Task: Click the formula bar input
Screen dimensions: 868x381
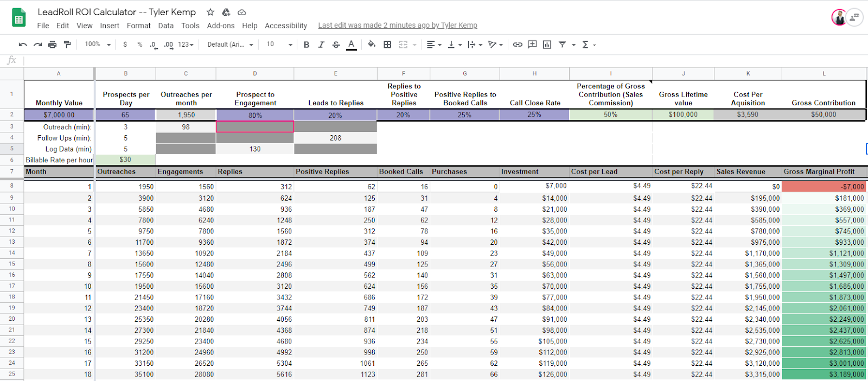Action: click(445, 60)
